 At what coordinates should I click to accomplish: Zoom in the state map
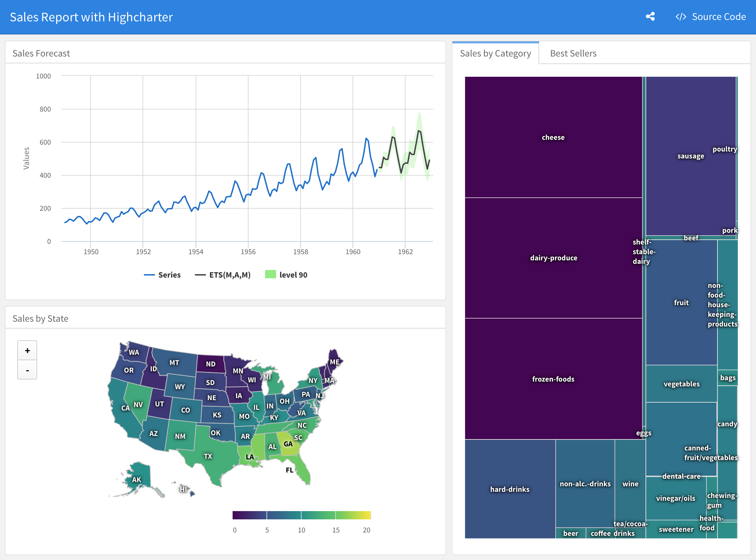pos(27,351)
